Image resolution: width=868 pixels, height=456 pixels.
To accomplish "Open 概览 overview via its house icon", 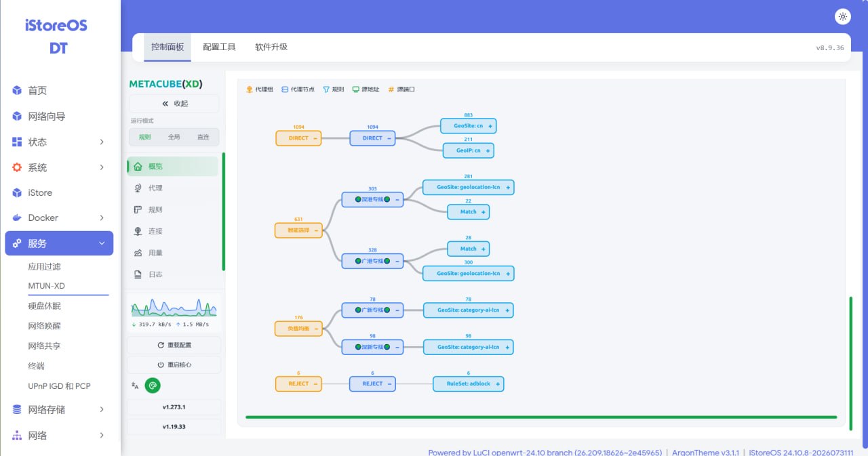I will click(x=138, y=166).
